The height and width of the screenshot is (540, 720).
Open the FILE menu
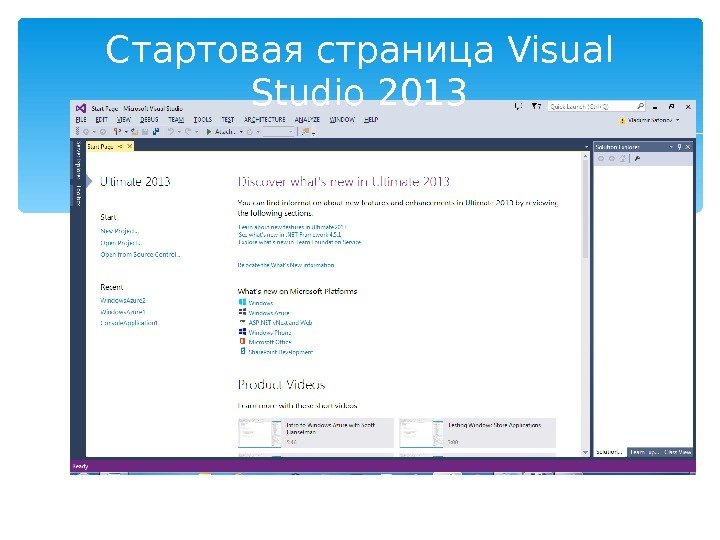[81, 119]
